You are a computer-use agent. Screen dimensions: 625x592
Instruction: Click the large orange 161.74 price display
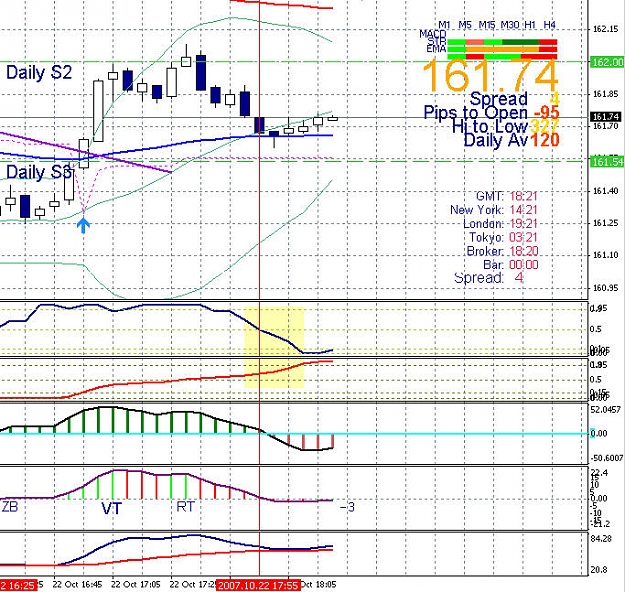click(490, 76)
